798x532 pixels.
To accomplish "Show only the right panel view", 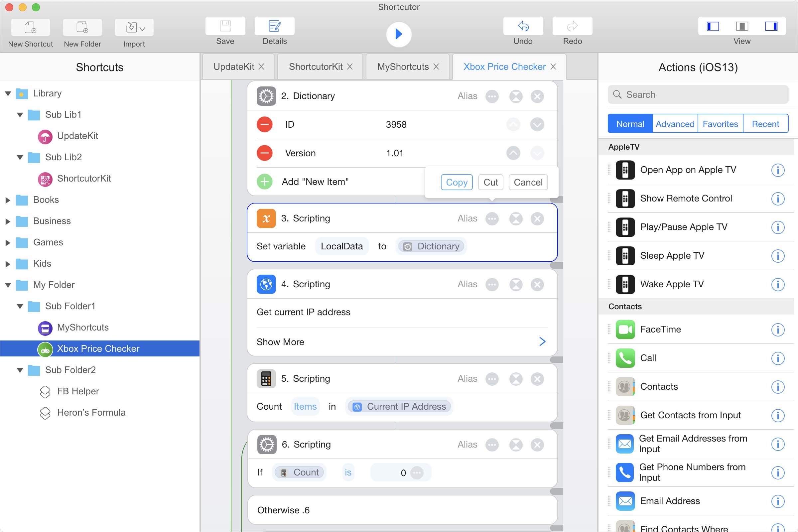I will click(x=771, y=27).
